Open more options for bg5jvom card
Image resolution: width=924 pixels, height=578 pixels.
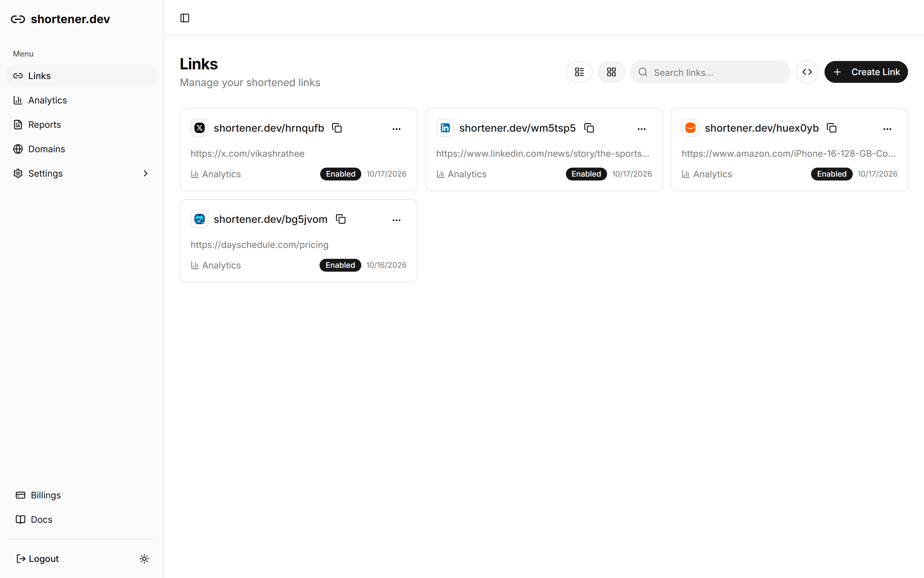tap(396, 220)
